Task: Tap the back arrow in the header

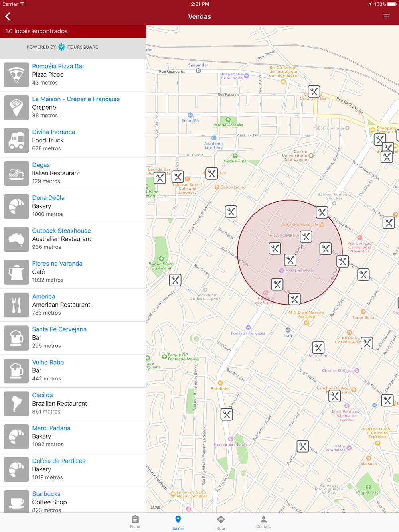Action: 8,16
